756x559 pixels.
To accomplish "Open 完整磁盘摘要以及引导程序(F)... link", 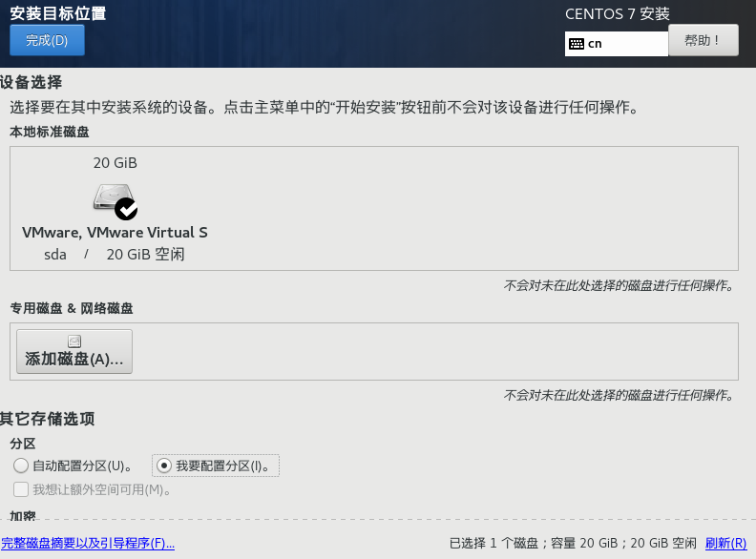I will 88,543.
